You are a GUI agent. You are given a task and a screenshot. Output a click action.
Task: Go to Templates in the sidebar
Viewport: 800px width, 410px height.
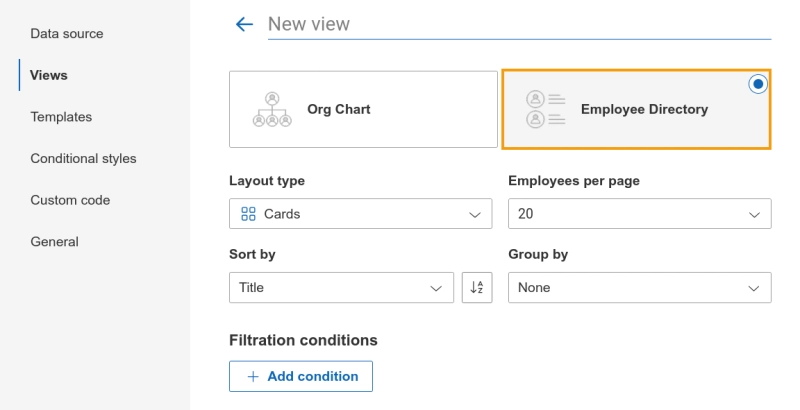(x=61, y=117)
